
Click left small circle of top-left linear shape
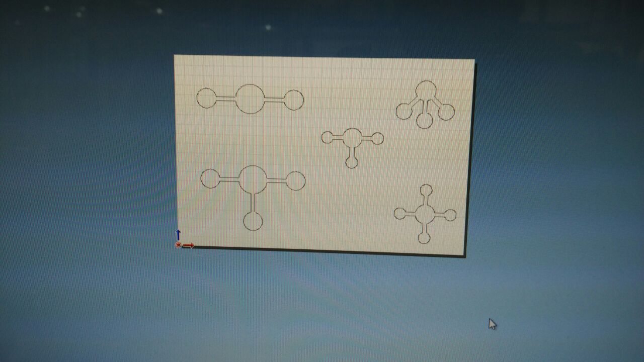(x=206, y=98)
